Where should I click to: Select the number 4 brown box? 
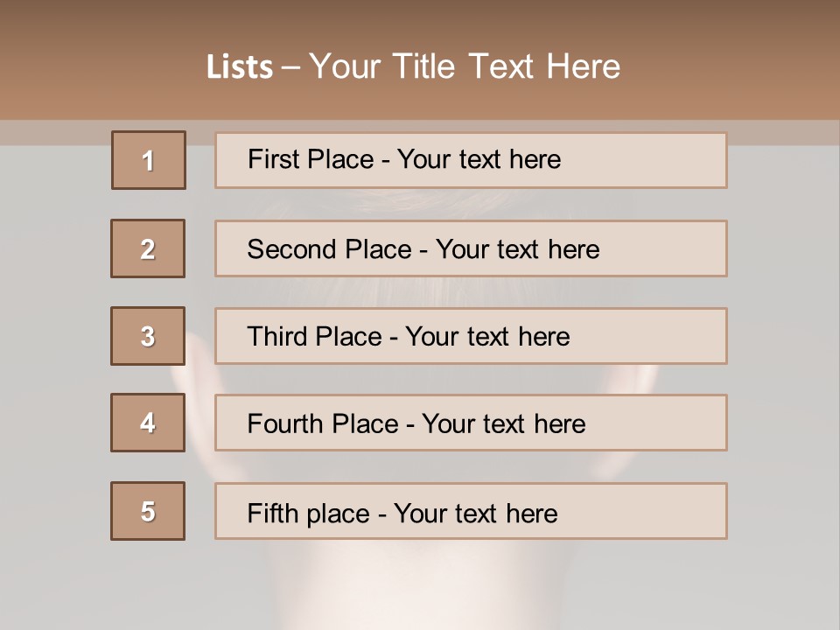pos(148,423)
